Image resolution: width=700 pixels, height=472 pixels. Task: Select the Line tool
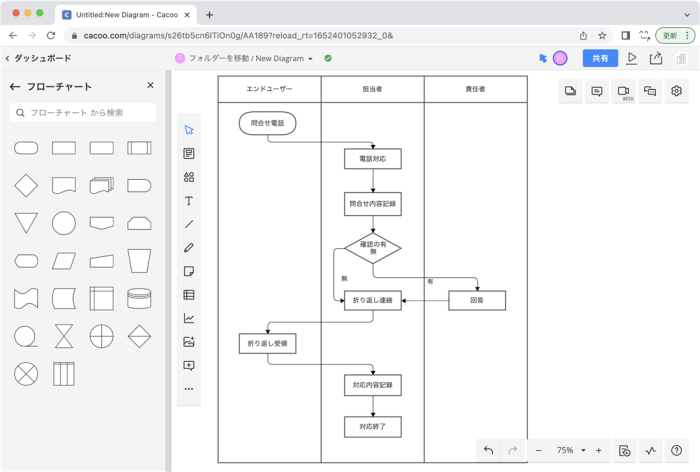click(x=189, y=224)
